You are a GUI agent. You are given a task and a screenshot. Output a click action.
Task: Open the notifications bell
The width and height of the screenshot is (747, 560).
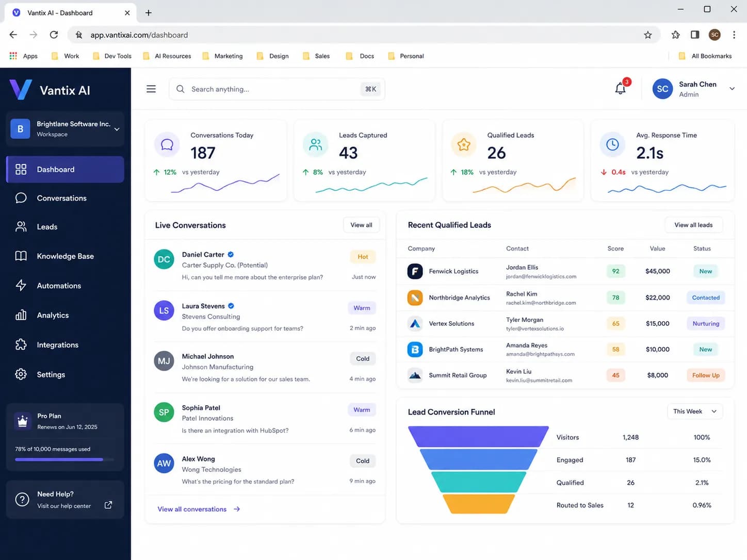click(x=620, y=89)
